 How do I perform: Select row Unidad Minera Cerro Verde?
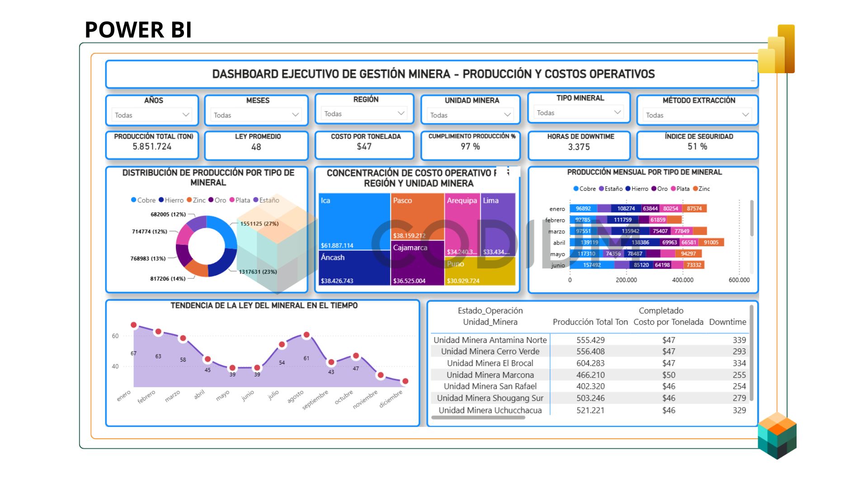point(590,352)
